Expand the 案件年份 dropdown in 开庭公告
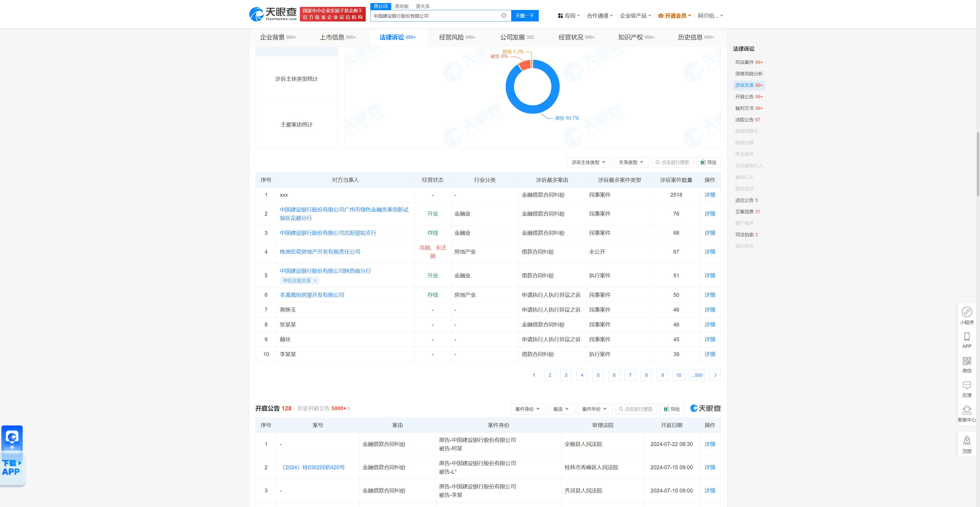This screenshot has width=980, height=507. tap(594, 409)
